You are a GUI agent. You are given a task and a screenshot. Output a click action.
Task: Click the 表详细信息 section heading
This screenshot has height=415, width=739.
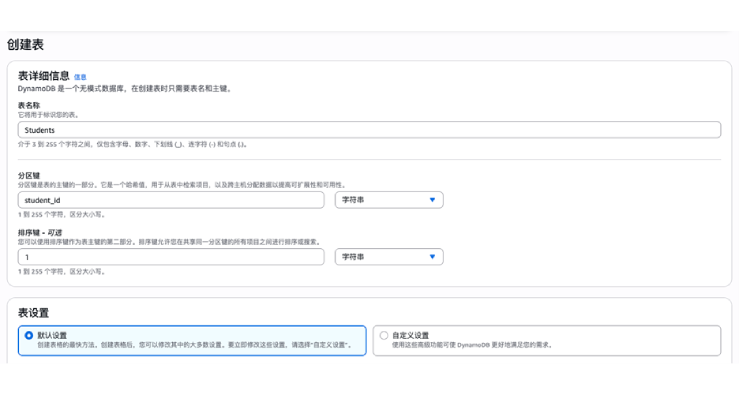point(43,76)
